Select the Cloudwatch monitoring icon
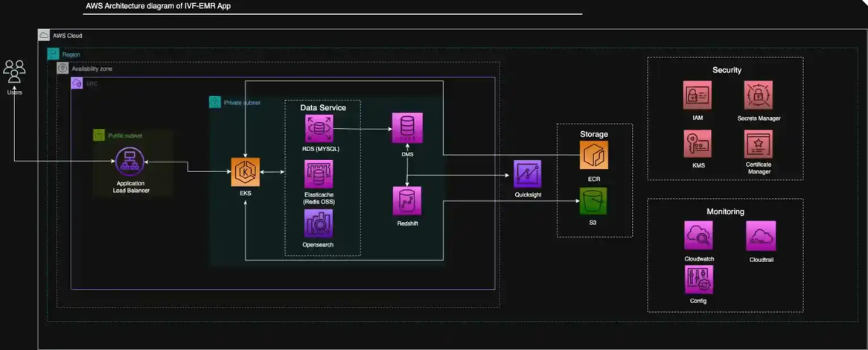Viewport: 868px width, 350px height. pyautogui.click(x=698, y=235)
